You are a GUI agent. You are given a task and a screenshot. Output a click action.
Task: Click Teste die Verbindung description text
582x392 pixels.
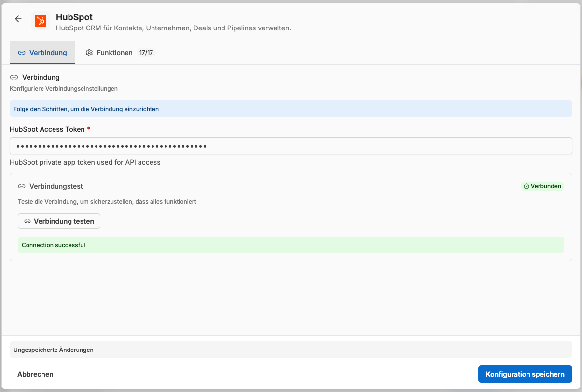(107, 201)
